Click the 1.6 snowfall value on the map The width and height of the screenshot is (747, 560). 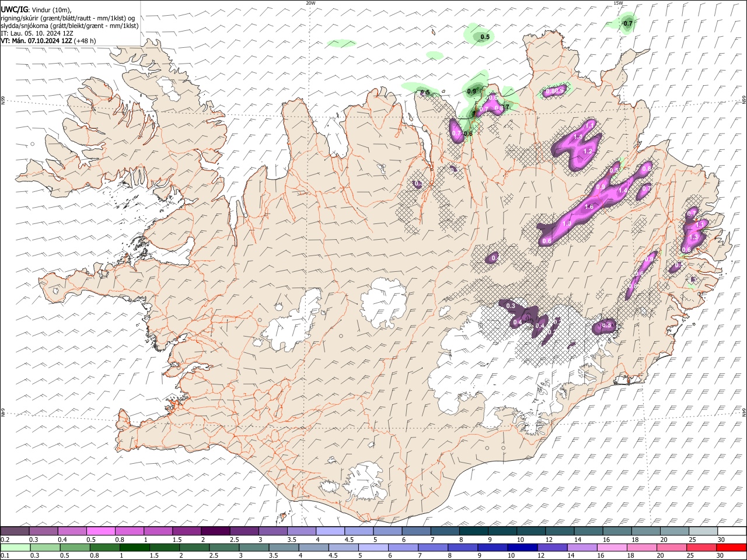[589, 207]
